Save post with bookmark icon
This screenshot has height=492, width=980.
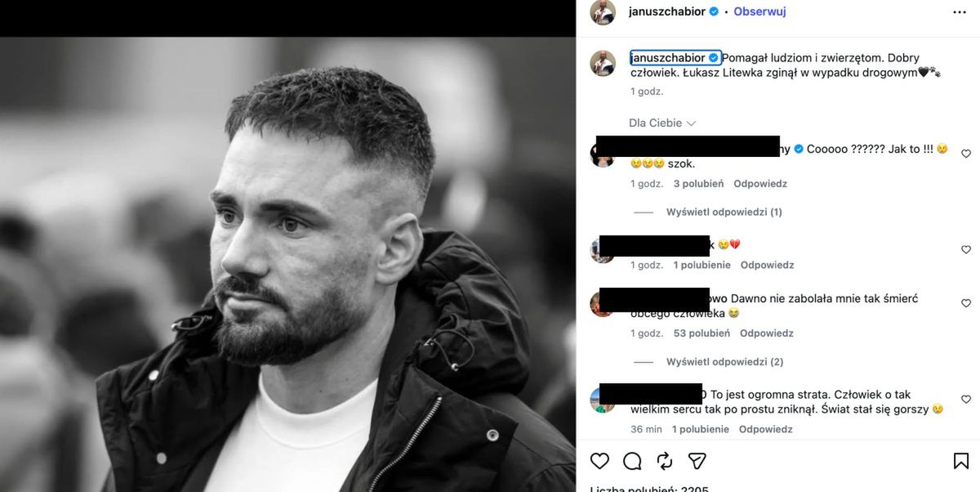[961, 461]
